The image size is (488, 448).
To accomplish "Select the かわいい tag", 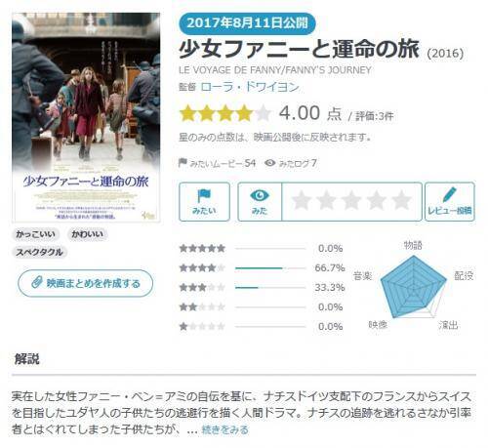I will (x=87, y=234).
